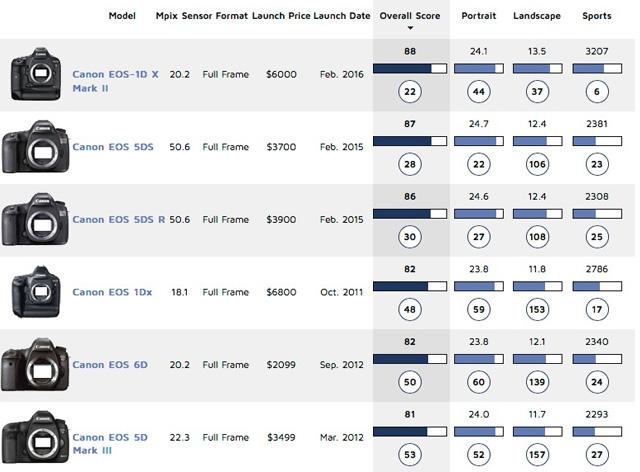The height and width of the screenshot is (472, 640).
Task: Click the Canon EOS 6D camera image
Action: tap(35, 365)
